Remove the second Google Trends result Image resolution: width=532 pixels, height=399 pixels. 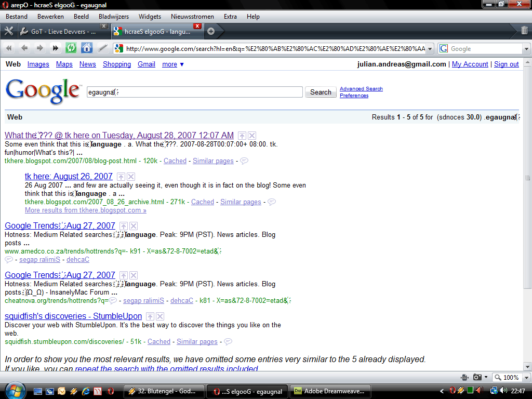pos(134,275)
